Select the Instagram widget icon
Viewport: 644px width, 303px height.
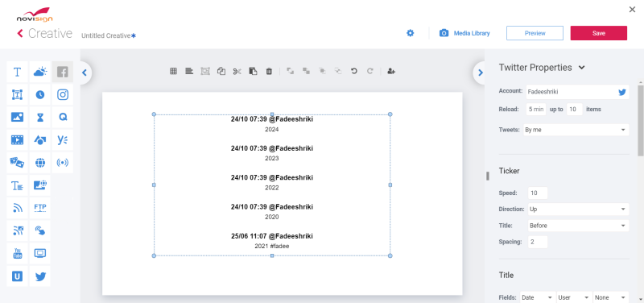pyautogui.click(x=63, y=94)
